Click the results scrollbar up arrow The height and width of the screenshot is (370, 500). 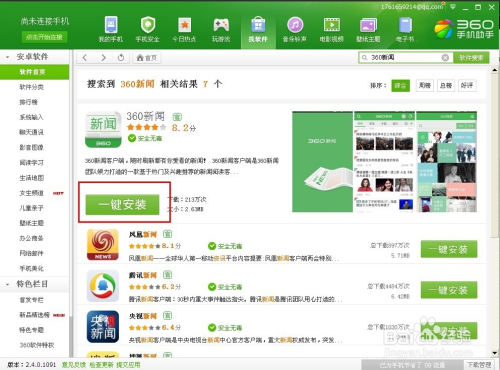point(495,70)
